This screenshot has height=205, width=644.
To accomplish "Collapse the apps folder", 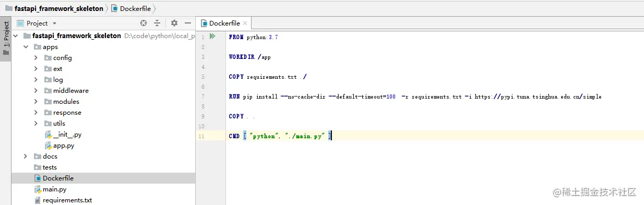I will coord(26,47).
